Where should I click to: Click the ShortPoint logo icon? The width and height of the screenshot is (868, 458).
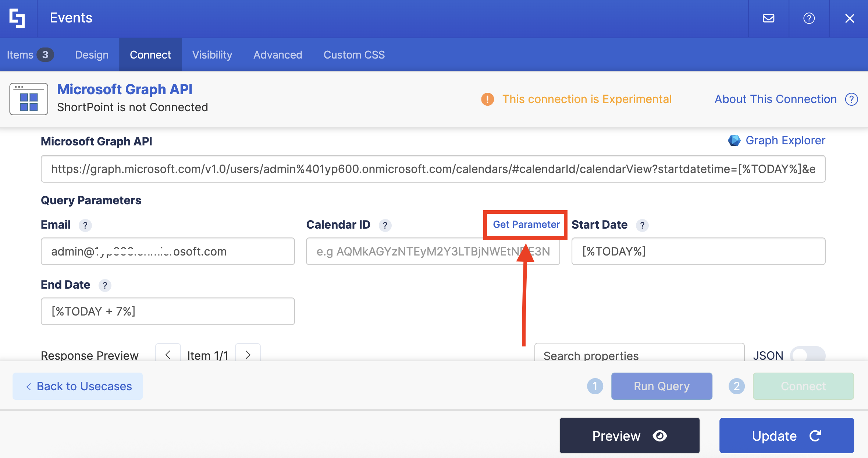click(17, 18)
